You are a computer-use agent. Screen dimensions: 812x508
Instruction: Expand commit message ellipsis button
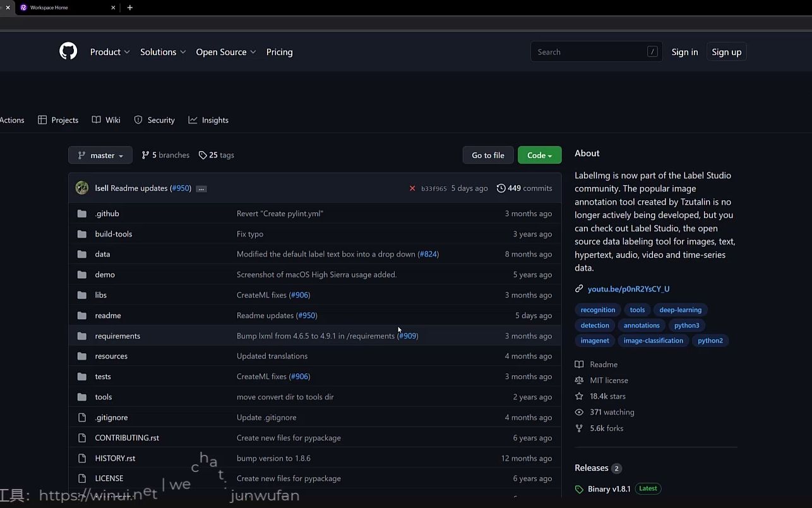click(201, 188)
